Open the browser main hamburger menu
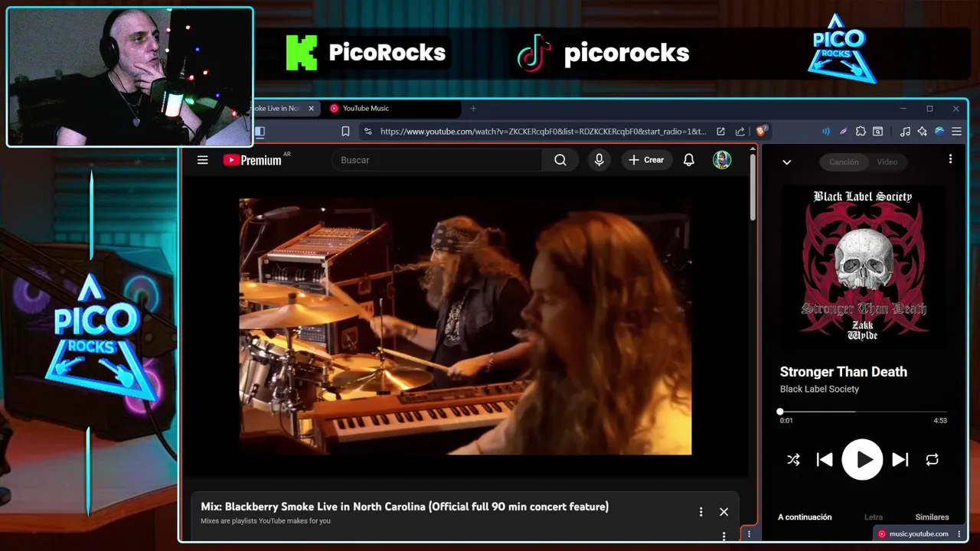Image resolution: width=980 pixels, height=551 pixels. point(956,132)
